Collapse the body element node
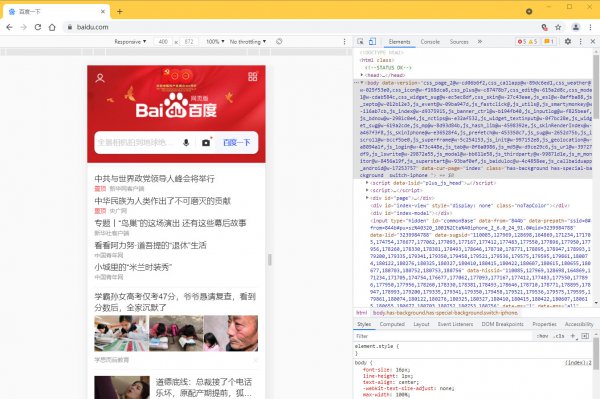Screen dimensions: 600x399 tap(362, 83)
